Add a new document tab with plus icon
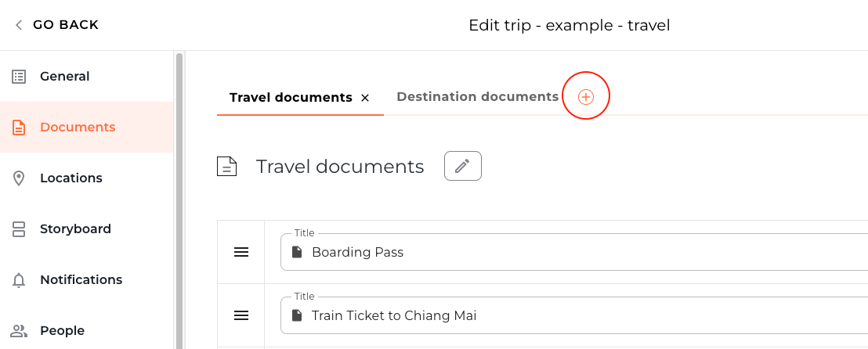 [586, 97]
